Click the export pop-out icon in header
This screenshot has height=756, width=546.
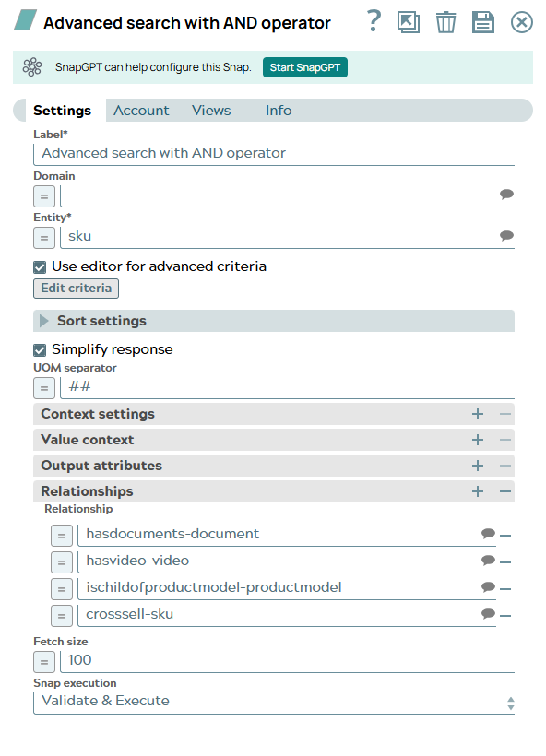coord(409,22)
